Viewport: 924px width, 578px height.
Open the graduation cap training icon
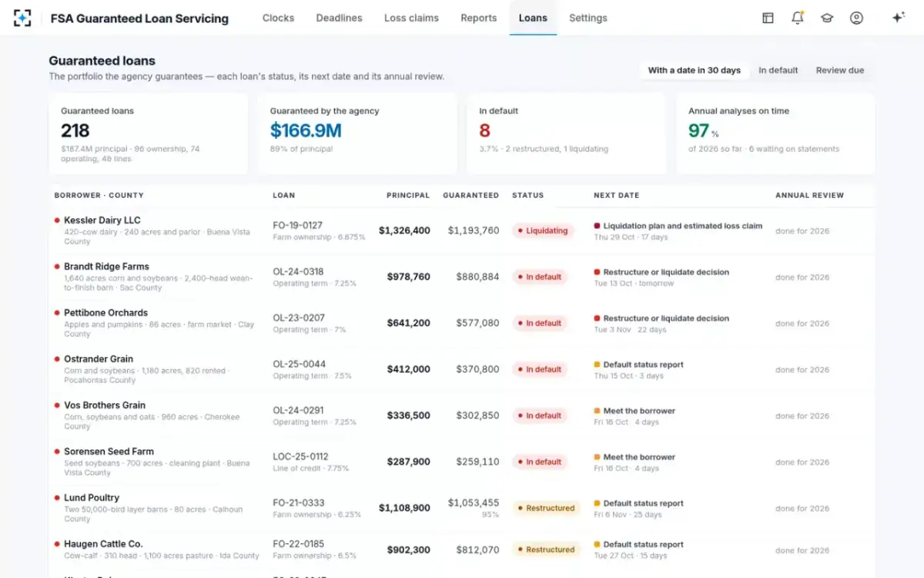click(x=827, y=18)
